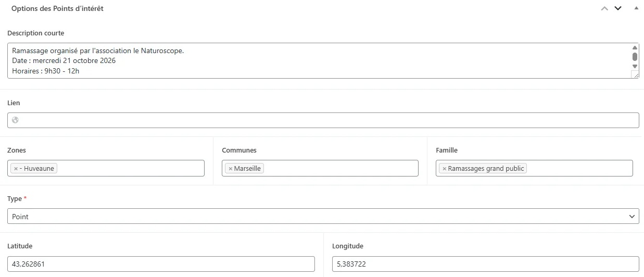Click the Latitude input field
The width and height of the screenshot is (644, 277).
click(x=161, y=264)
